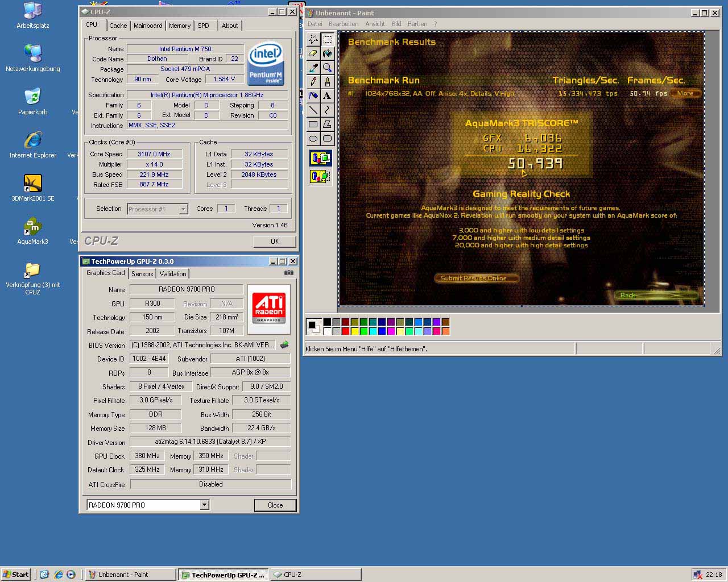Click the TechPowerUp GPU-Z taskbar button
This screenshot has height=582, width=728.
(223, 575)
